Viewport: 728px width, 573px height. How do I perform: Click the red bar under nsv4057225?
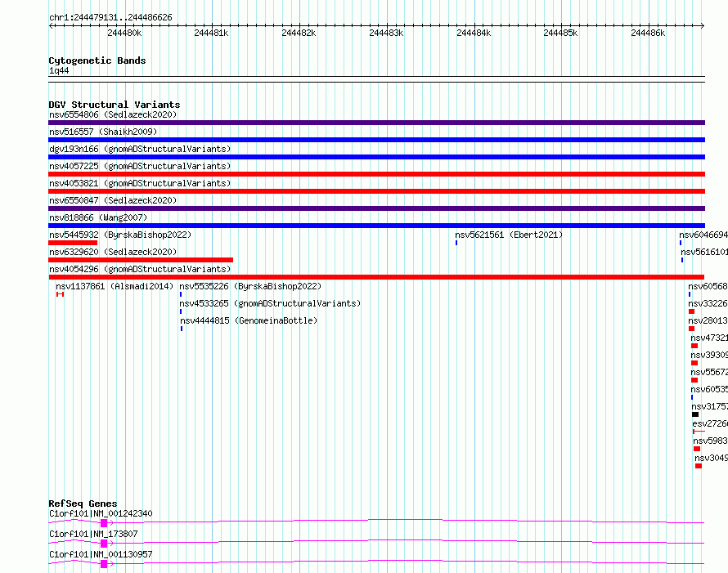[x=376, y=174]
